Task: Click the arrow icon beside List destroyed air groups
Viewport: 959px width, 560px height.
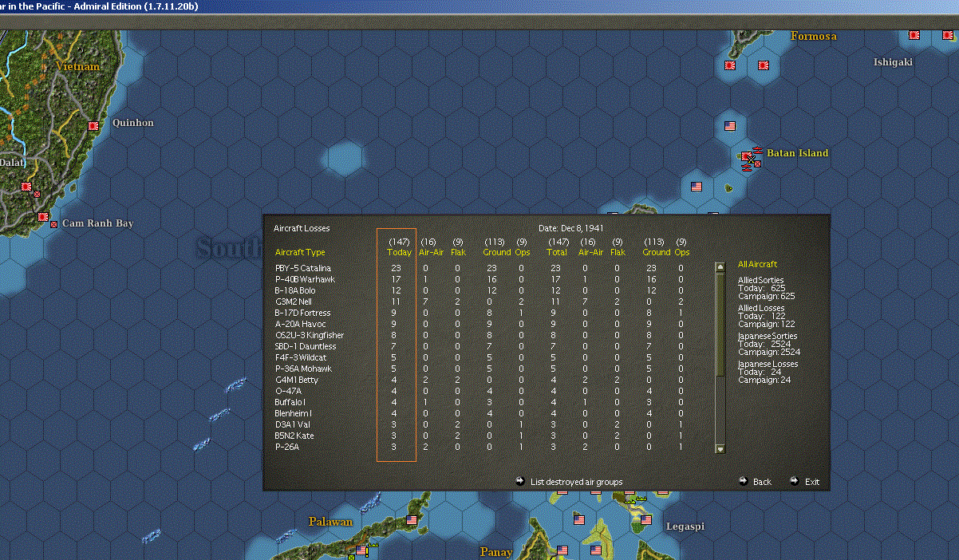Action: click(x=520, y=481)
